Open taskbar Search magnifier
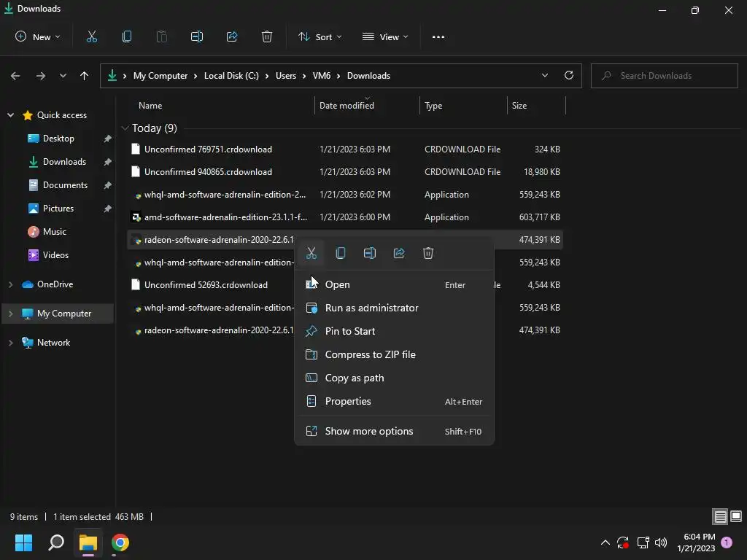 point(56,542)
